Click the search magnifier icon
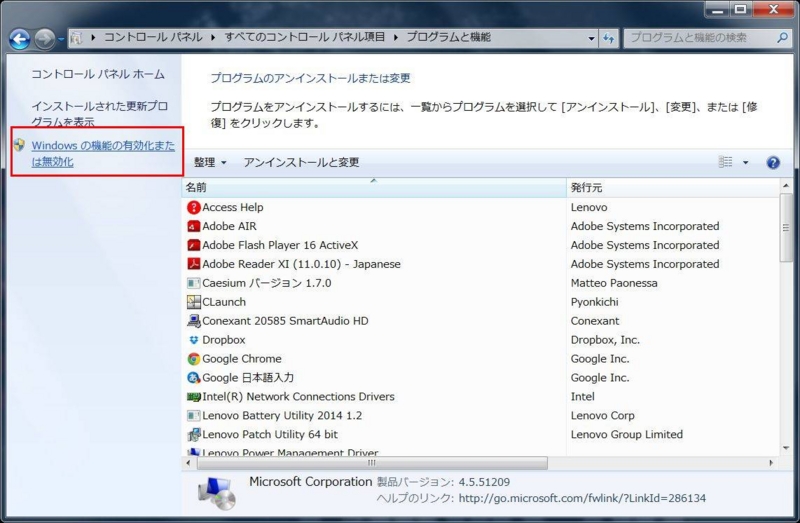 pyautogui.click(x=782, y=38)
